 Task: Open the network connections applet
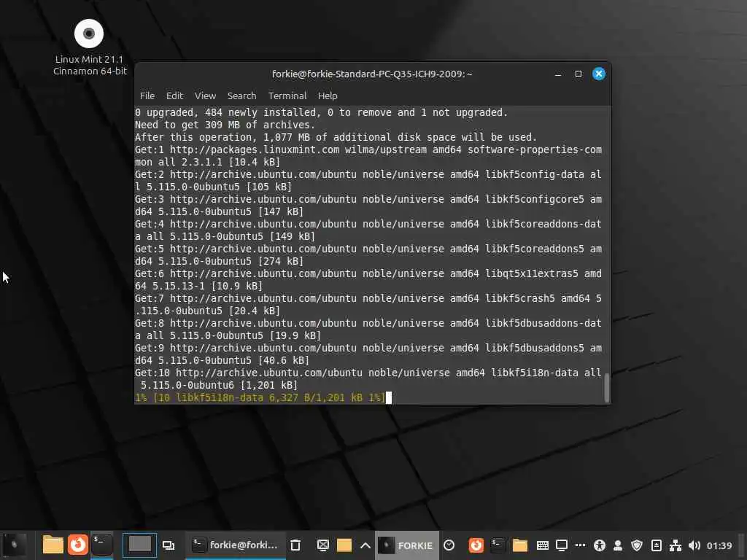point(675,545)
